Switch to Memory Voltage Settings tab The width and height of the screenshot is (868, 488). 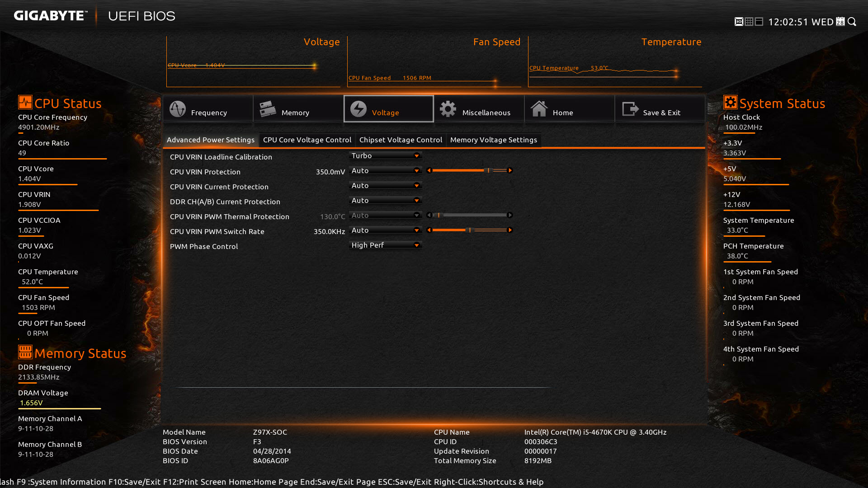pyautogui.click(x=494, y=140)
